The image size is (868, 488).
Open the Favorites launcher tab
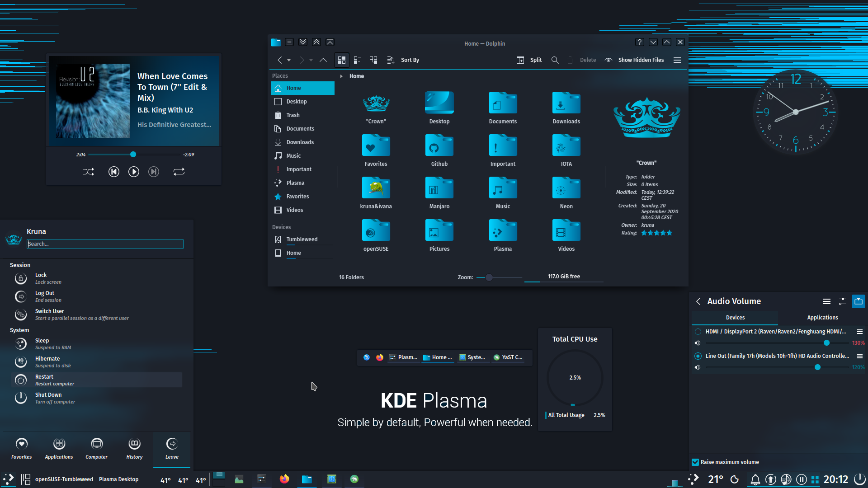point(22,449)
